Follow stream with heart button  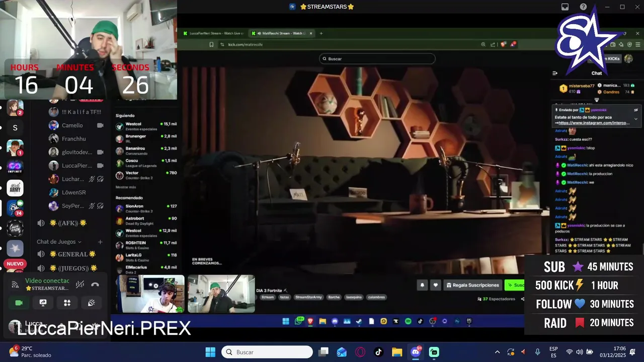pyautogui.click(x=436, y=285)
